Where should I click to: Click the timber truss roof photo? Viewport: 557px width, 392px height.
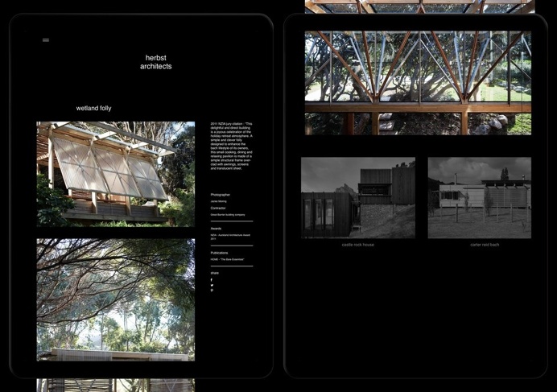(418, 83)
